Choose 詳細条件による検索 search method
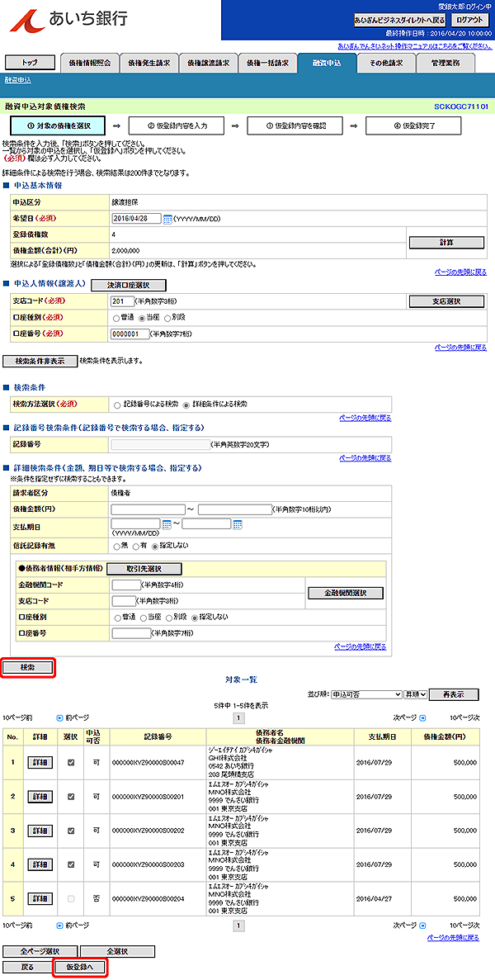The width and height of the screenshot is (495, 980). tap(186, 405)
